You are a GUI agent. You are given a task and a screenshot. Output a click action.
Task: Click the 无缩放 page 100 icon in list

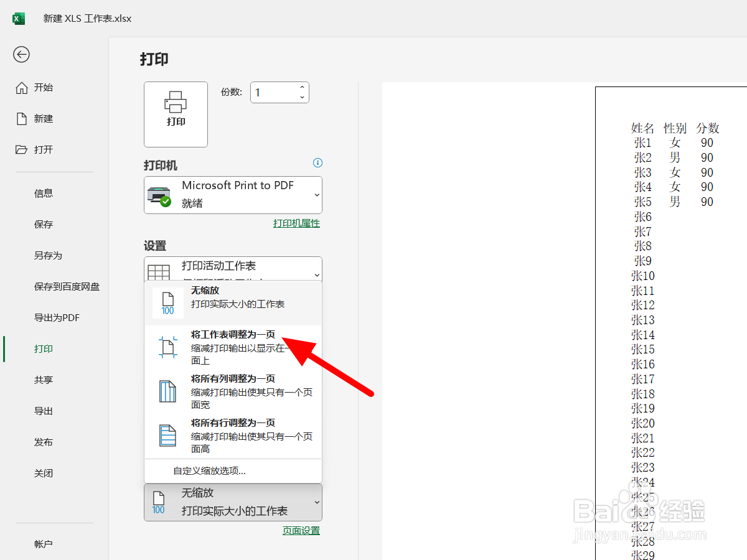coord(168,303)
